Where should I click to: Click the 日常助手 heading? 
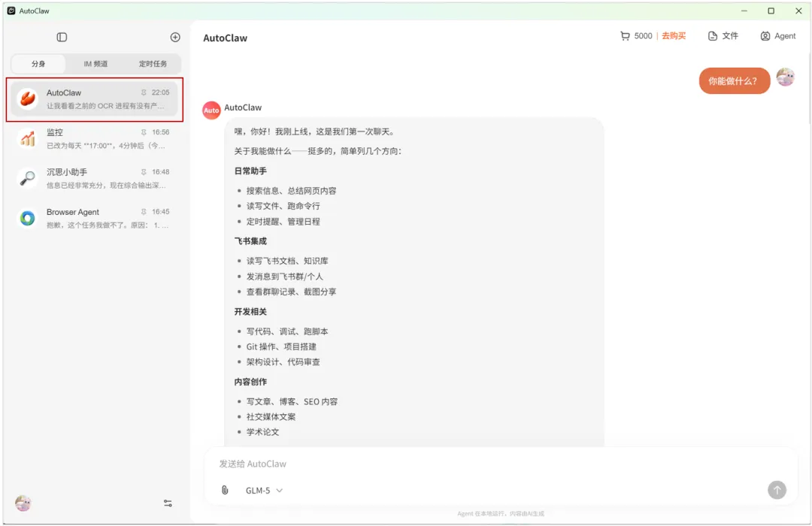250,171
